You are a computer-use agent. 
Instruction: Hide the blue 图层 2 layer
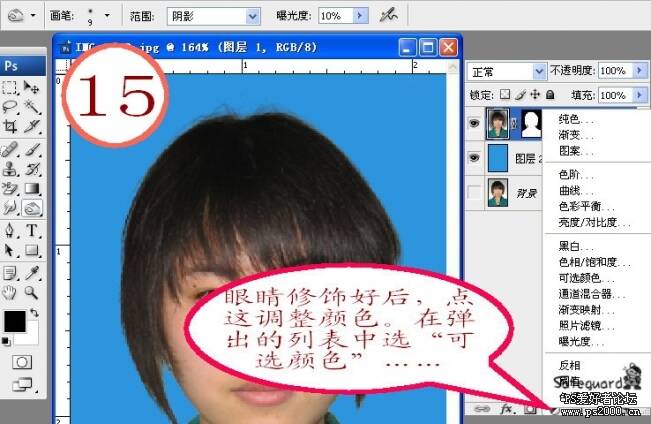click(475, 159)
